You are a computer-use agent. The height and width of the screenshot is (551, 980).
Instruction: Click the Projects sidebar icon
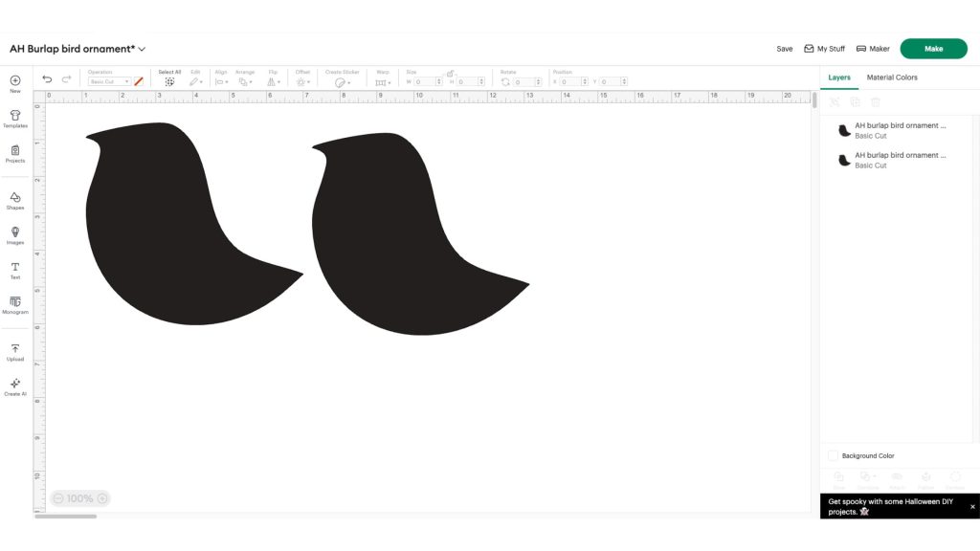click(x=15, y=153)
